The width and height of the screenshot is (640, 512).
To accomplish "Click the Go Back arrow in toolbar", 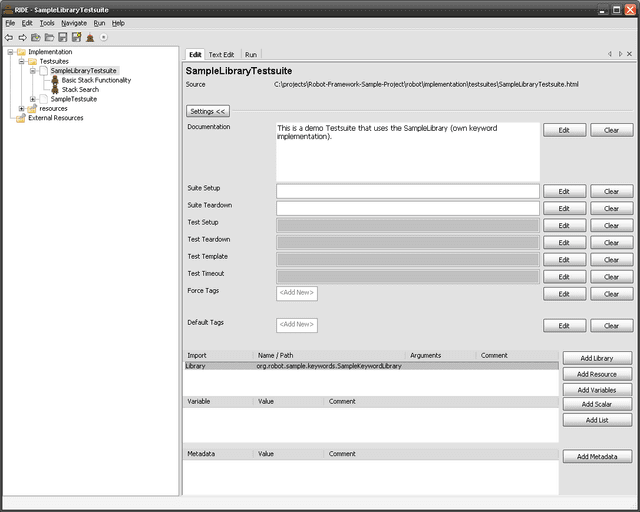I will pos(9,37).
